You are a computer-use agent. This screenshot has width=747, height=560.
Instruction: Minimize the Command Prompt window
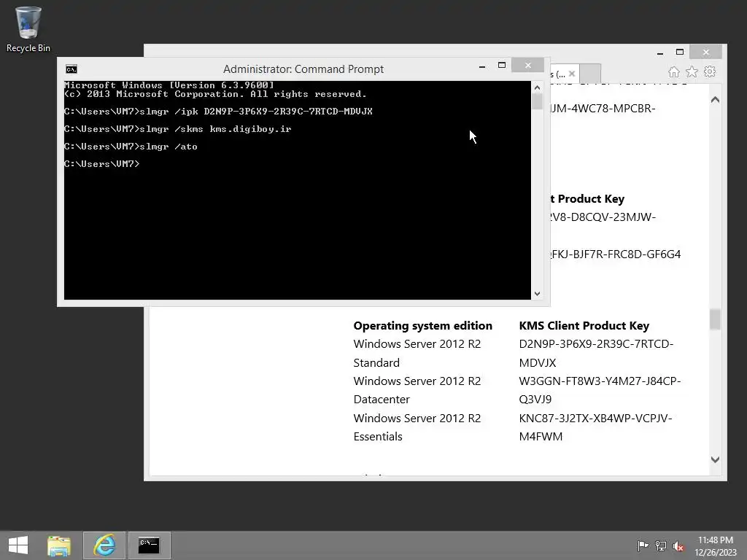pyautogui.click(x=482, y=66)
